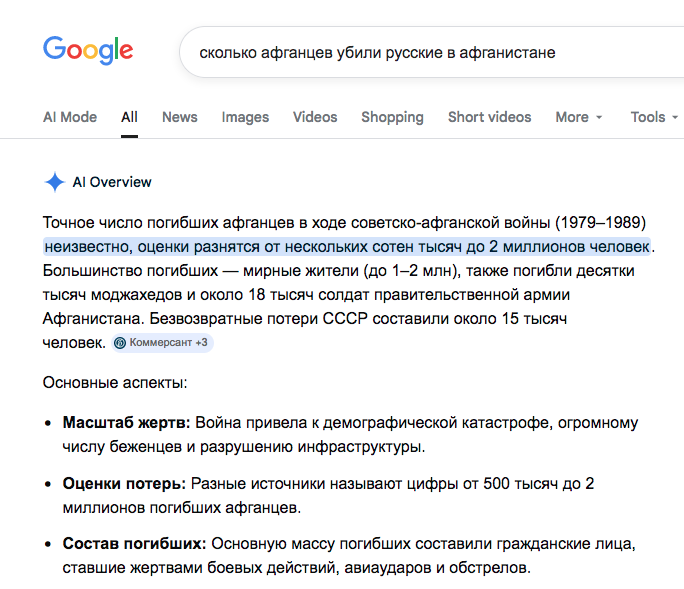Click the AI Overview heading label
This screenshot has width=684, height=589.
tap(112, 182)
